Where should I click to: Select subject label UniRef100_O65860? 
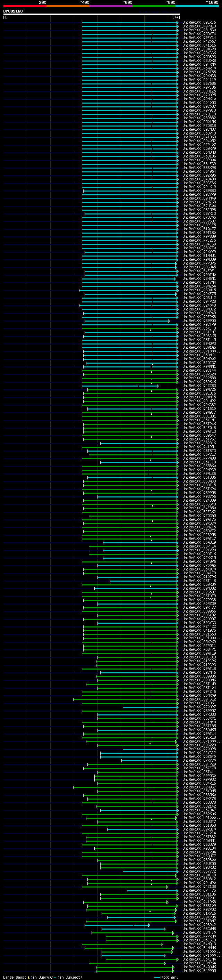point(199,466)
